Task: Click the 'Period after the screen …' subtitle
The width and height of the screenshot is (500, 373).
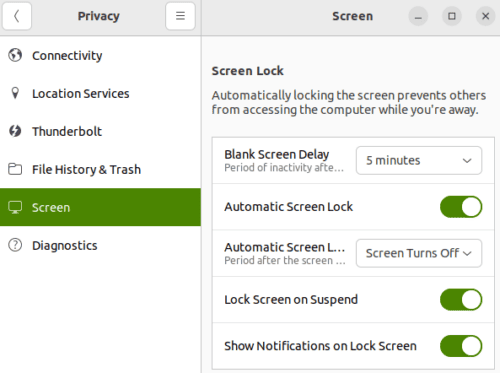Action: tap(285, 260)
